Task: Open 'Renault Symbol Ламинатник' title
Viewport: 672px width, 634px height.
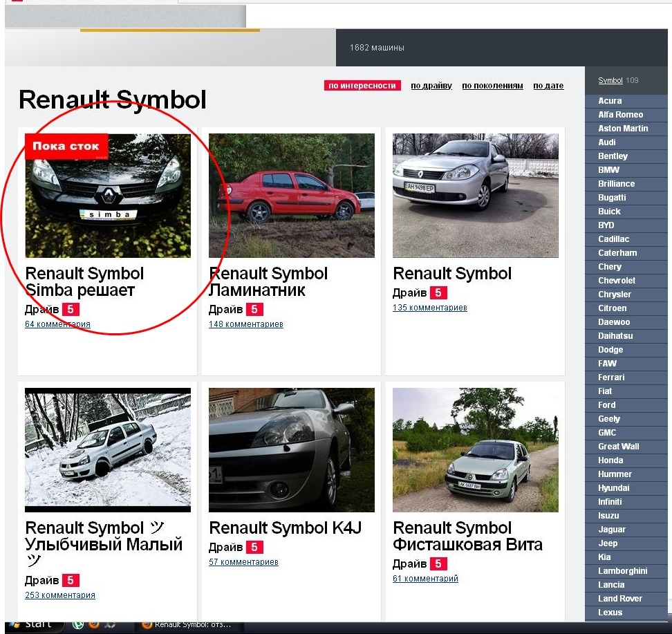Action: point(268,281)
